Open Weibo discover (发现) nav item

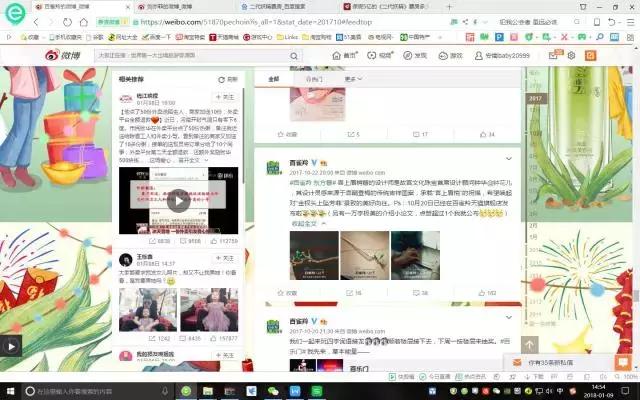(x=415, y=56)
